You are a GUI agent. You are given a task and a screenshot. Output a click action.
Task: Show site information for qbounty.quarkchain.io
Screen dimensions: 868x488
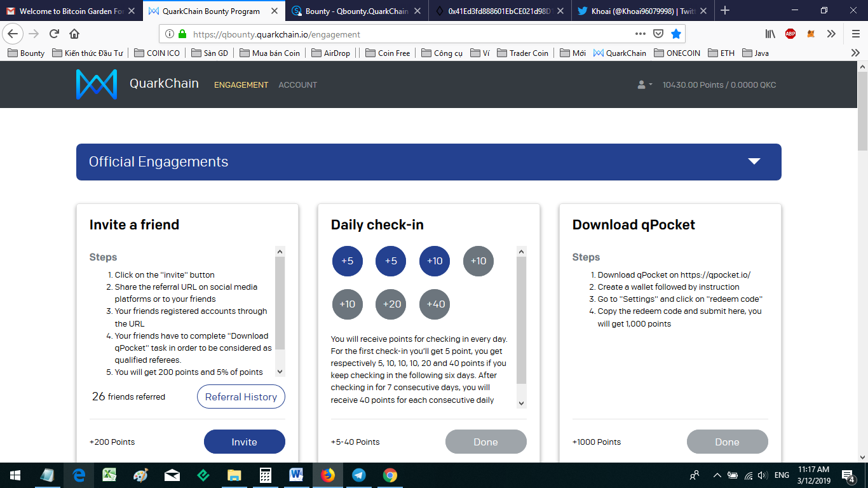(x=170, y=34)
